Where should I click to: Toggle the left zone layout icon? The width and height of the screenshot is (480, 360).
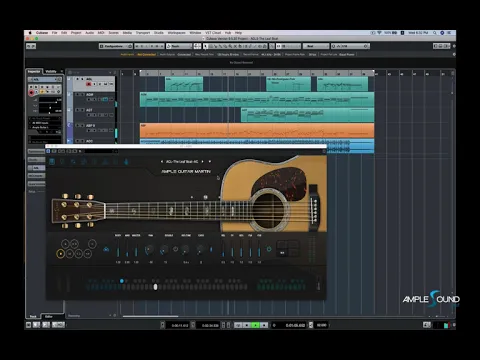pos(436,46)
